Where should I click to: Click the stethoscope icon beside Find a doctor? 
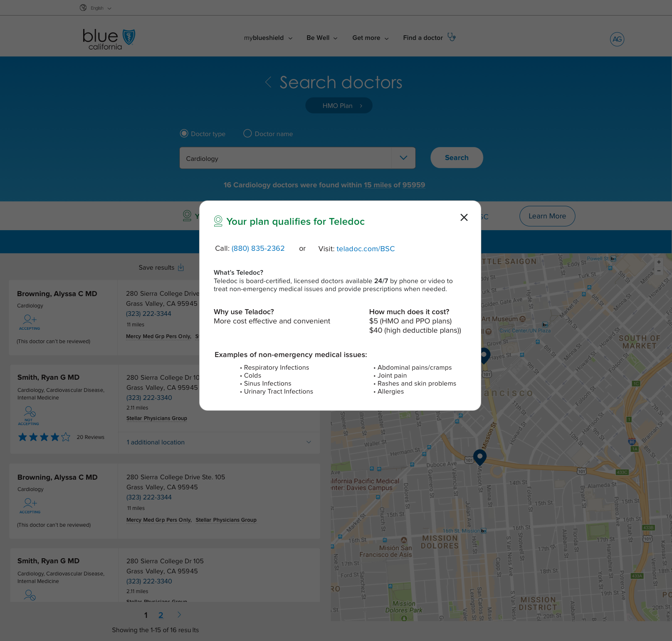pos(451,37)
